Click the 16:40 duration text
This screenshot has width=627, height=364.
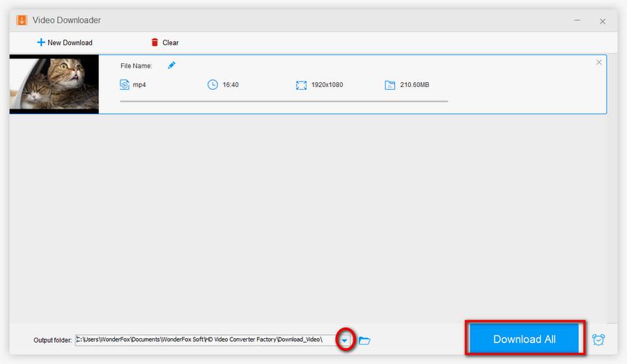click(x=231, y=85)
